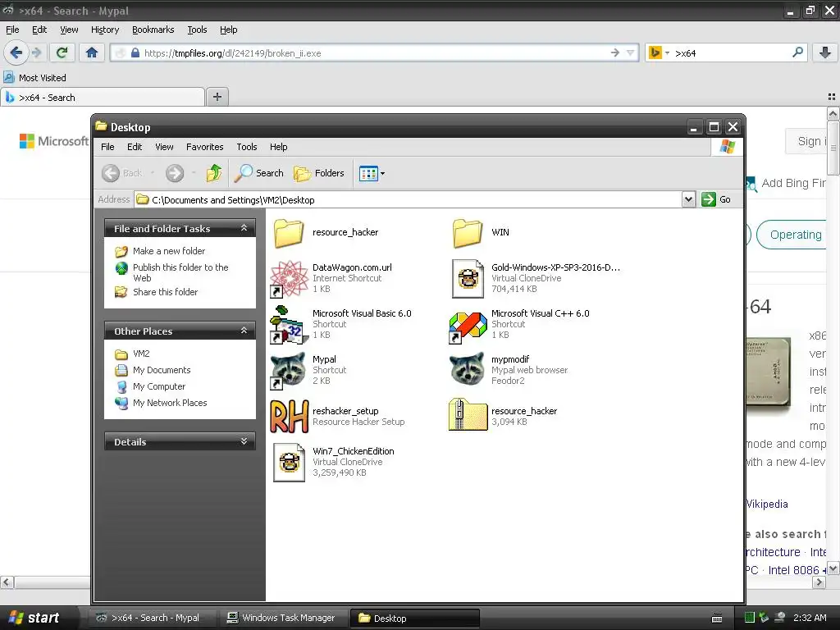Open the Mypal downloads arrow icon
Image resolution: width=840 pixels, height=630 pixels.
825,52
